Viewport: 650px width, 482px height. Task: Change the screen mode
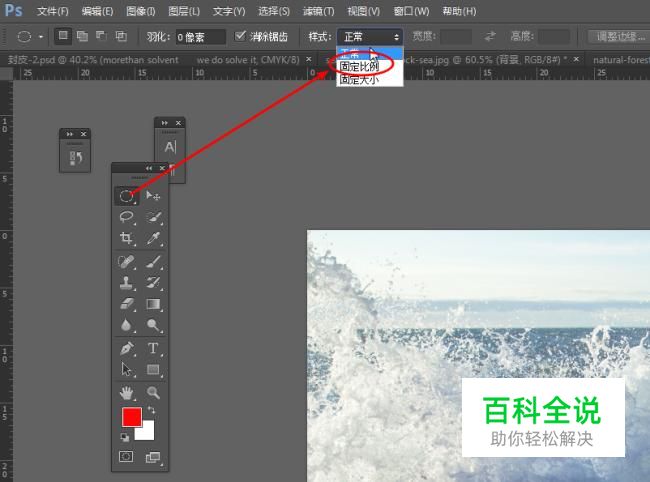153,457
